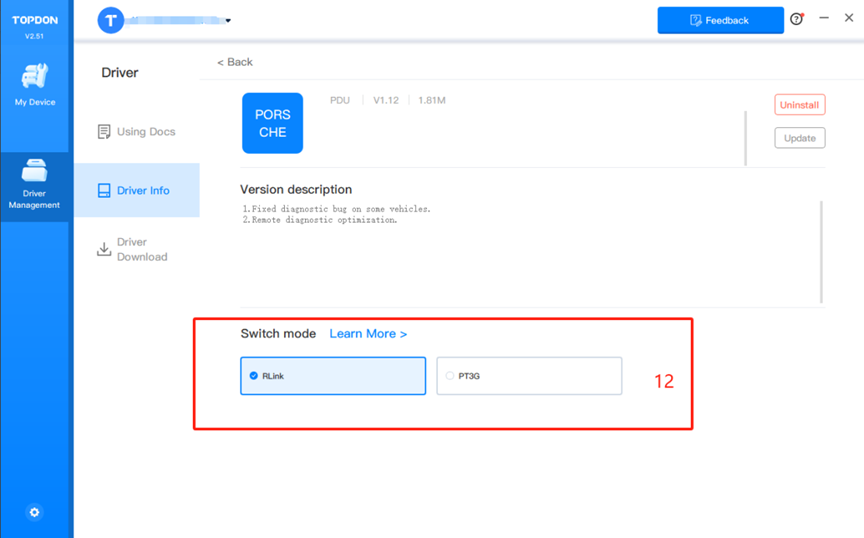Viewport: 864px width, 538px height.
Task: Open My Device section
Action: [x=35, y=85]
